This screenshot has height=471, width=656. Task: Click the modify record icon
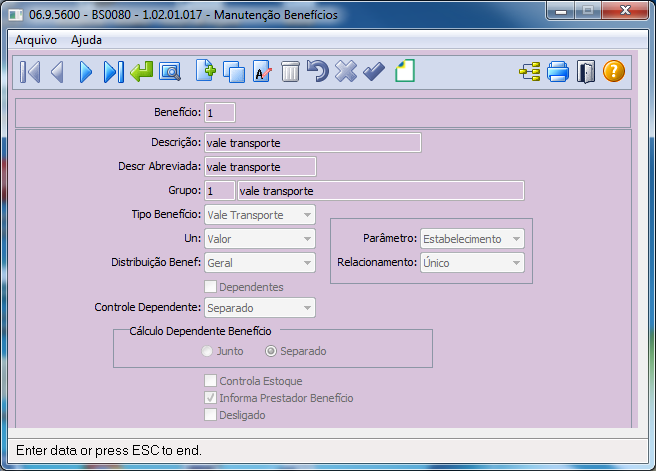point(262,71)
